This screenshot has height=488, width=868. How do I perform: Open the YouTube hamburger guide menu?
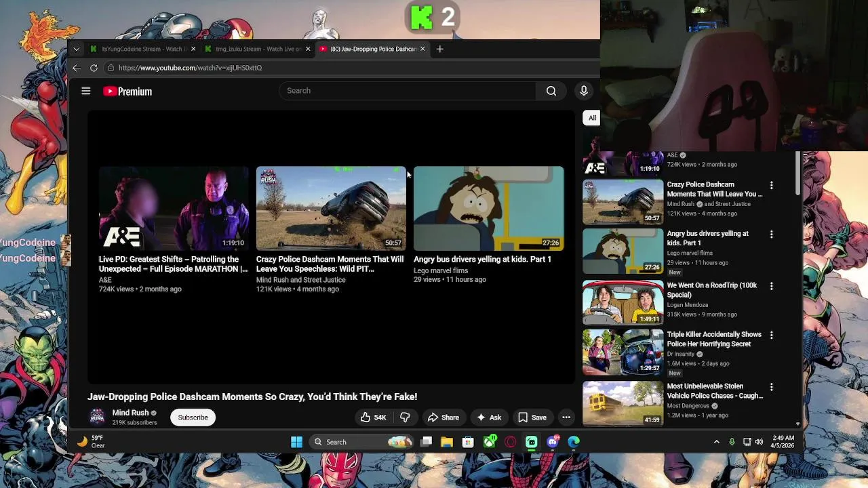[86, 91]
